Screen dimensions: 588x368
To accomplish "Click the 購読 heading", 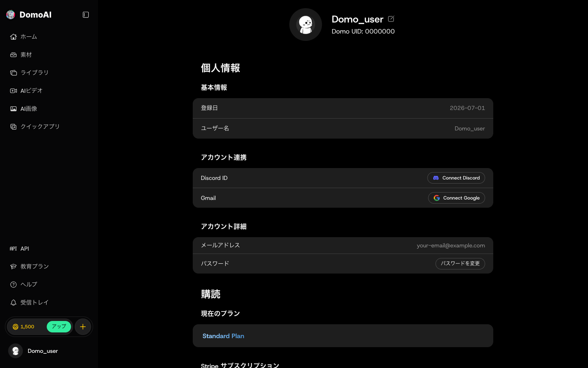I will pyautogui.click(x=211, y=294).
